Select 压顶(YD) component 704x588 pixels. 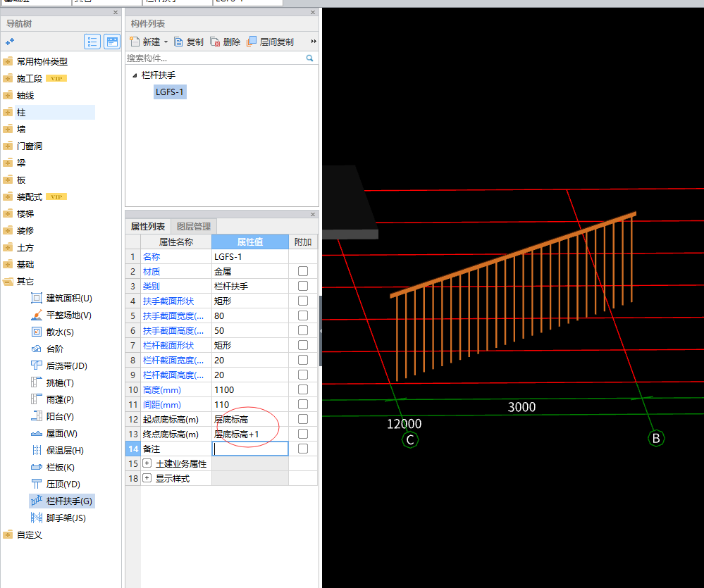[x=56, y=484]
